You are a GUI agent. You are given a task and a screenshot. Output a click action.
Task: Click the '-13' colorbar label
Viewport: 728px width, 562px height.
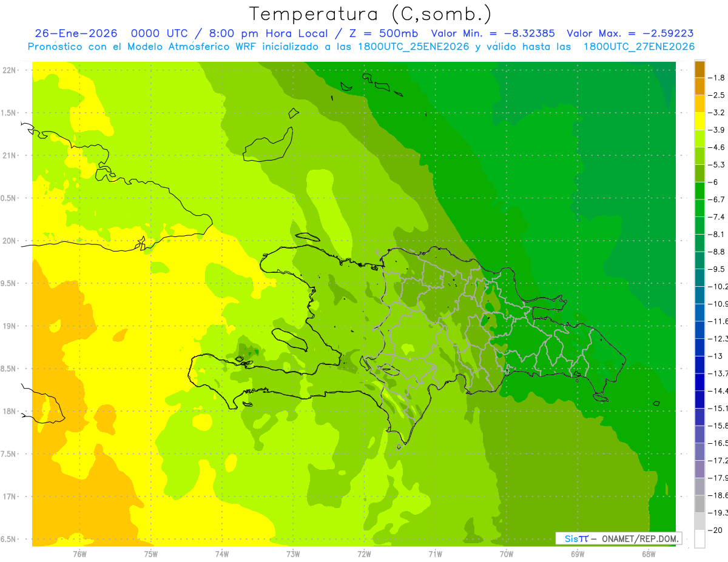click(715, 356)
